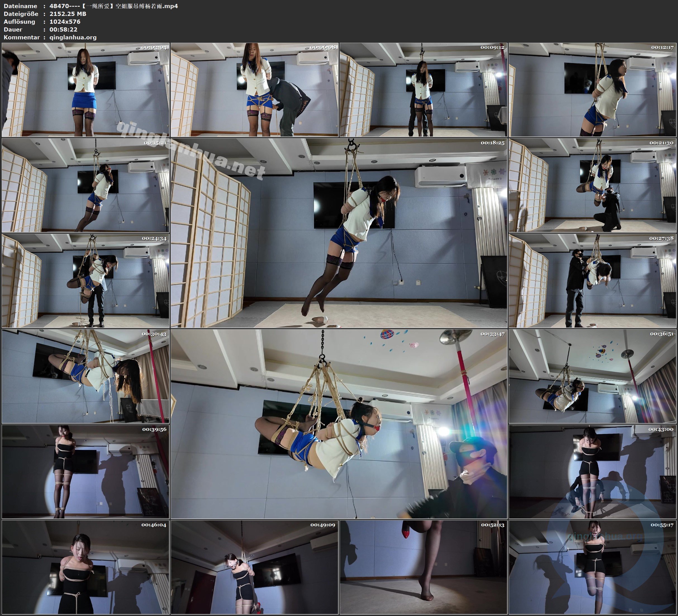This screenshot has width=678, height=616.
Task: Select the thumbnail timestamped 00:06:08
Action: pos(254,89)
